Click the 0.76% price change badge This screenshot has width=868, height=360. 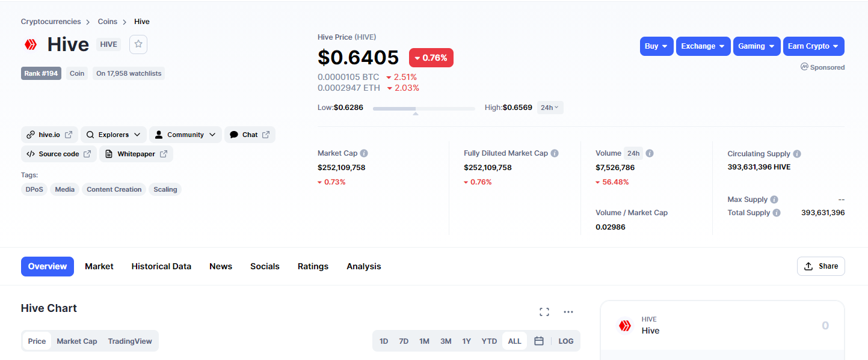coord(431,58)
